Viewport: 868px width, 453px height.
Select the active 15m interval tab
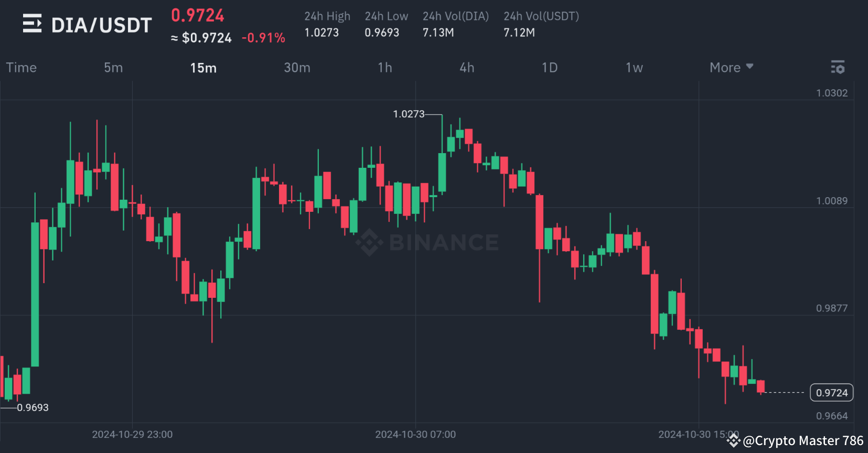click(x=203, y=67)
